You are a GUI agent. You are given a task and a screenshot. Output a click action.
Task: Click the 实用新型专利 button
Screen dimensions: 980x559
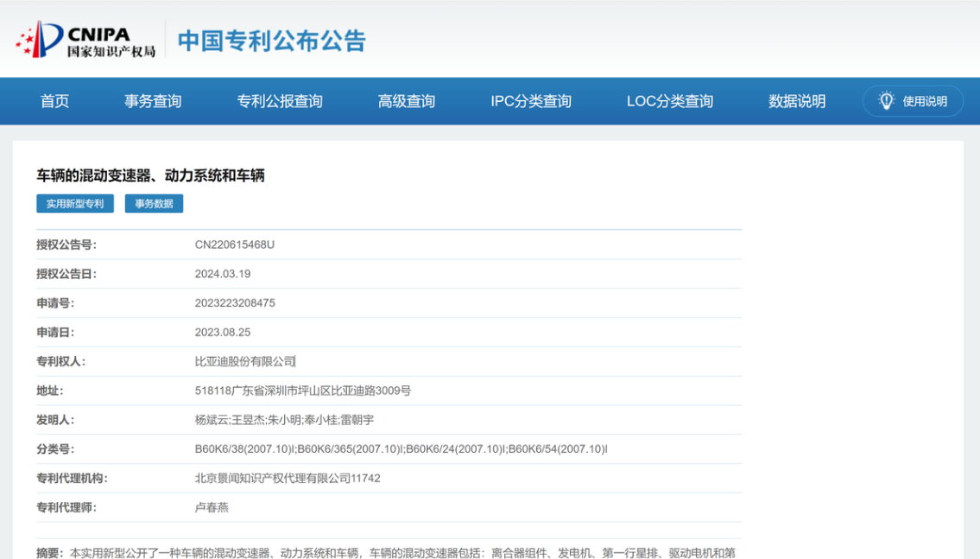pyautogui.click(x=75, y=204)
